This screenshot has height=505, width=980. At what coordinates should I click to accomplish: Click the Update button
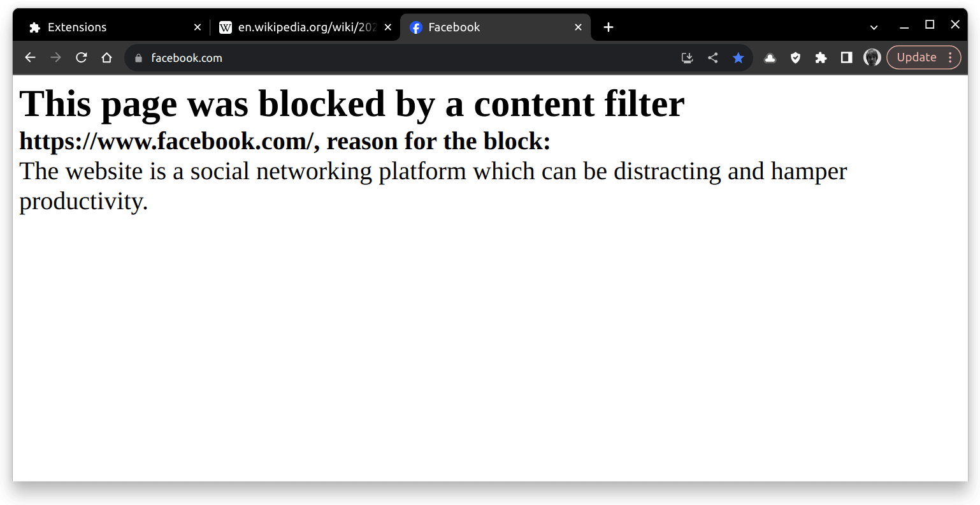[916, 57]
